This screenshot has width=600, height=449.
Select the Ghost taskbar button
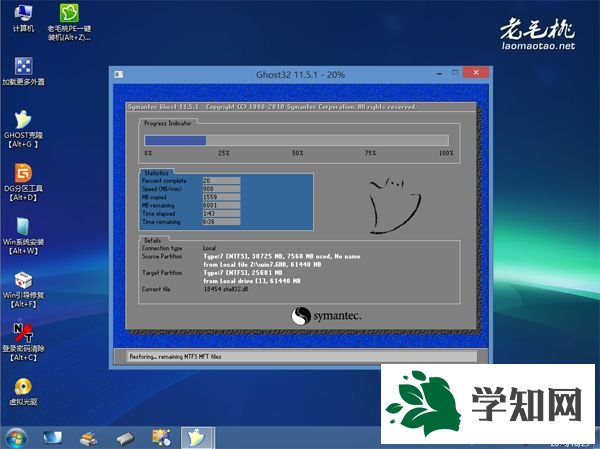pyautogui.click(x=197, y=438)
